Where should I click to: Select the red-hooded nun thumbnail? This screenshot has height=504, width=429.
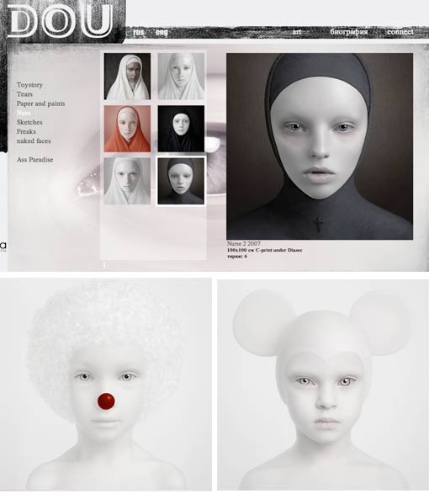[127, 129]
